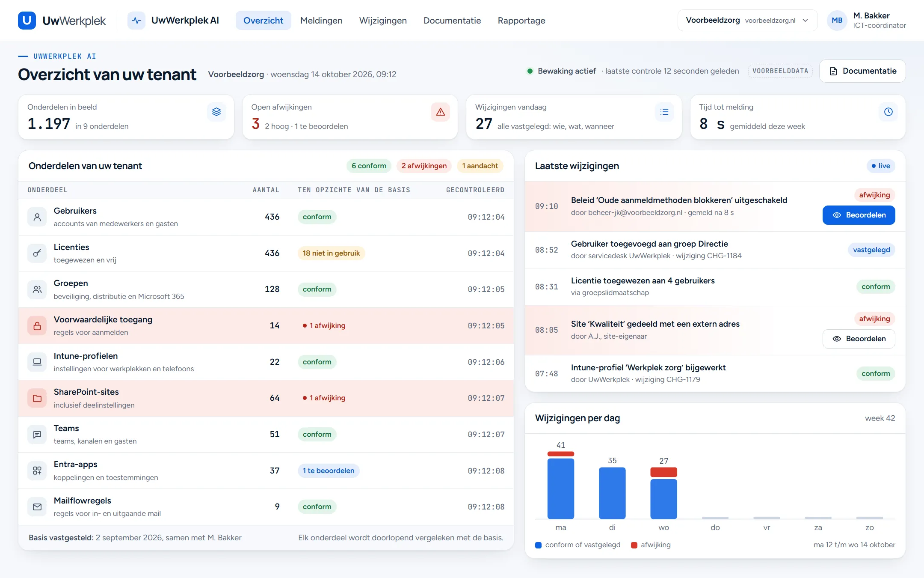Switch to the Overzicht tab
Viewport: 924px width, 578px height.
click(x=263, y=20)
